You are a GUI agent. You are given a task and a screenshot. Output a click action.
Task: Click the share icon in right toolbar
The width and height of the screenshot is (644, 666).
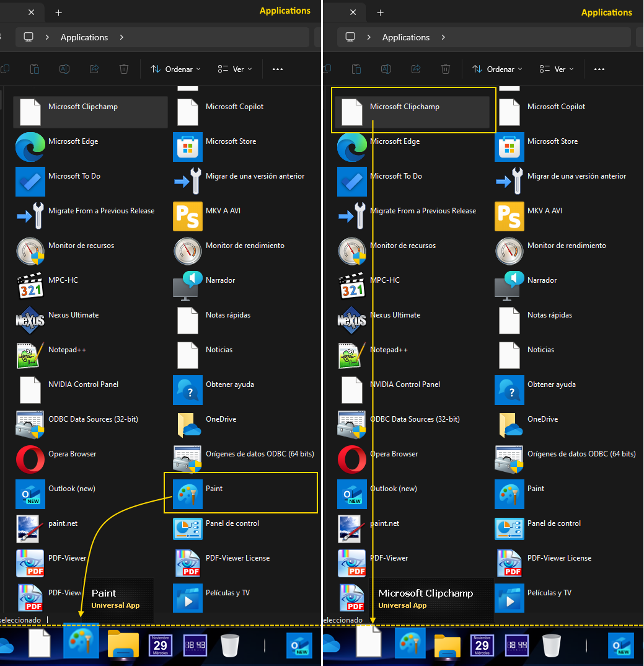(416, 69)
